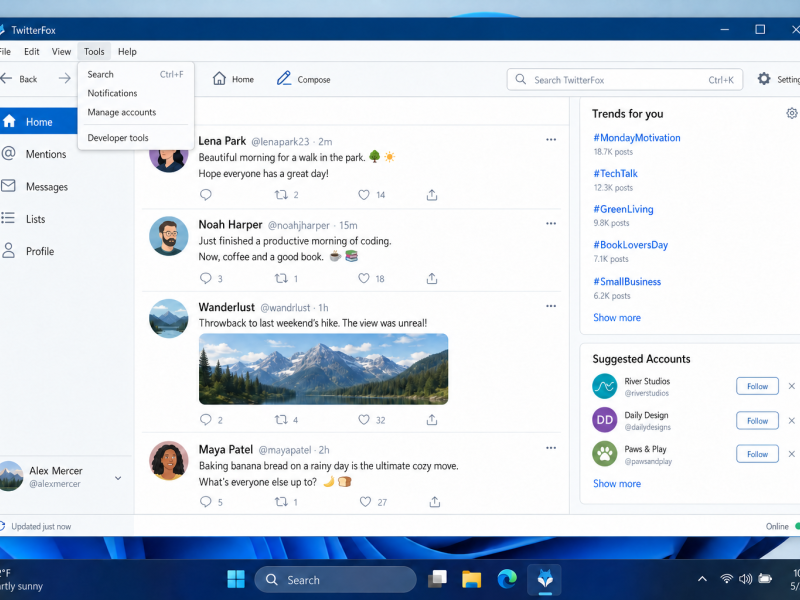800x600 pixels.
Task: Open Trends for you settings gear
Action: click(791, 113)
